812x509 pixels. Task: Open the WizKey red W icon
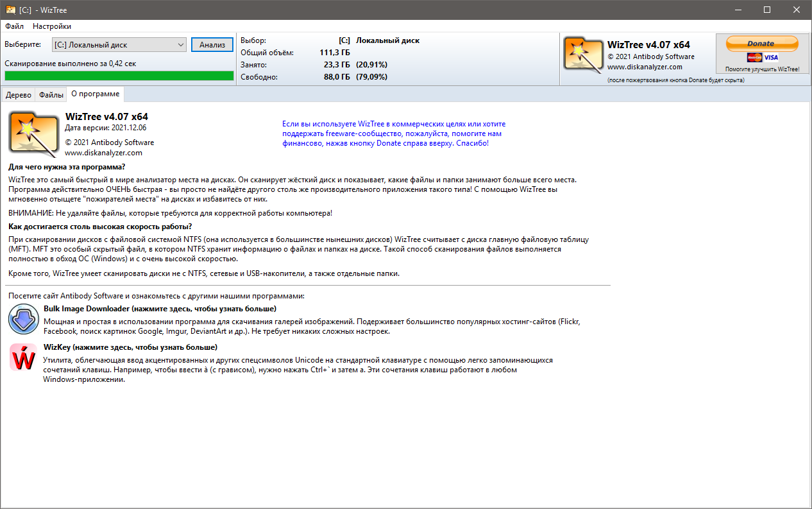click(x=23, y=358)
